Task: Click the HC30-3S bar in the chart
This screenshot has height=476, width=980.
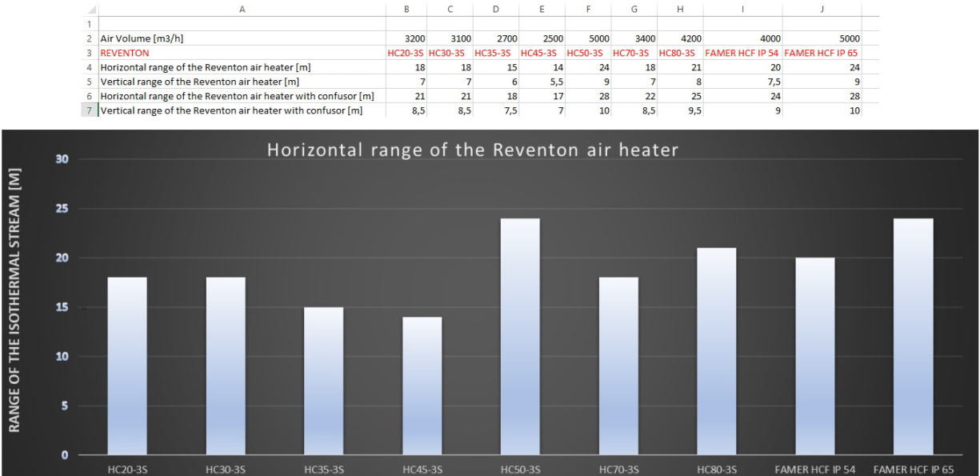Action: click(226, 366)
